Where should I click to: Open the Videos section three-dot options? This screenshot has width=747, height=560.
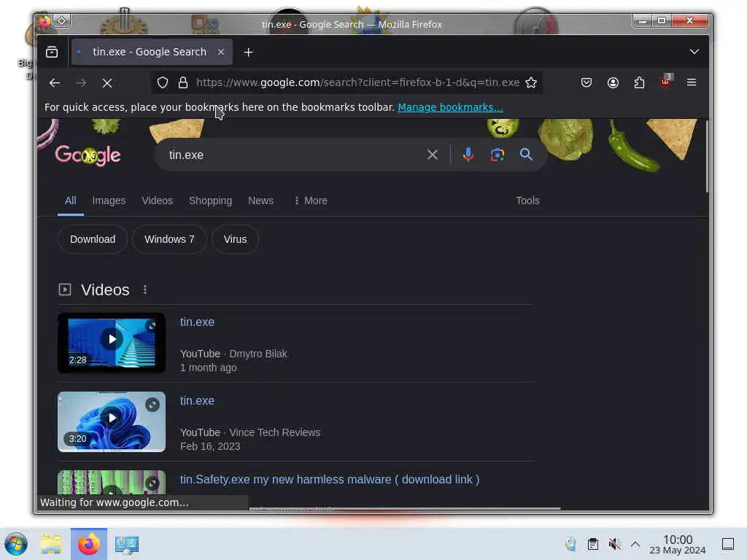tap(145, 289)
